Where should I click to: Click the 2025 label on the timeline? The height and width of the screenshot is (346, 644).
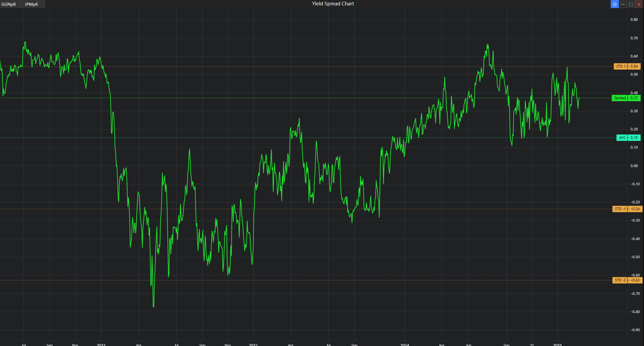click(x=558, y=345)
